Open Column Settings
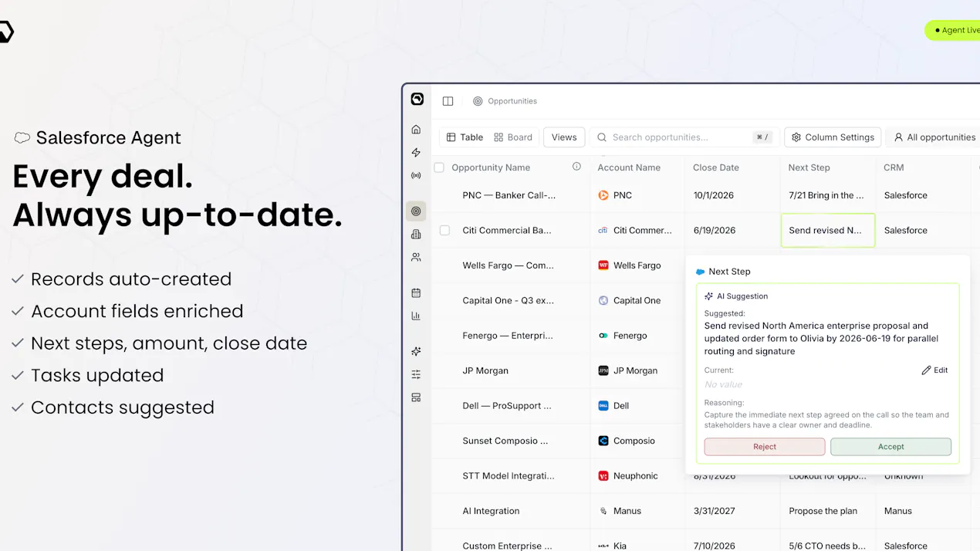This screenshot has height=551, width=980. point(833,137)
